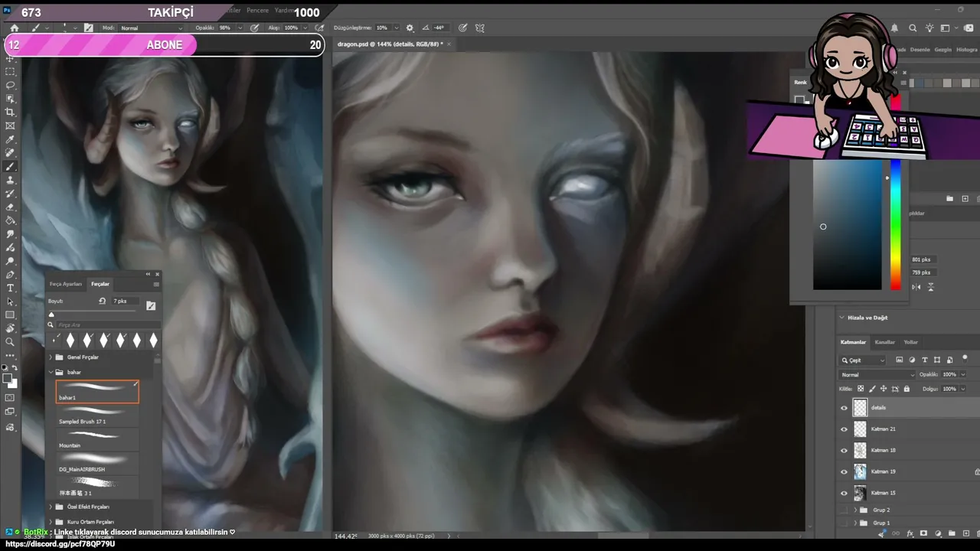Swap foreground and background colors

coord(15,369)
